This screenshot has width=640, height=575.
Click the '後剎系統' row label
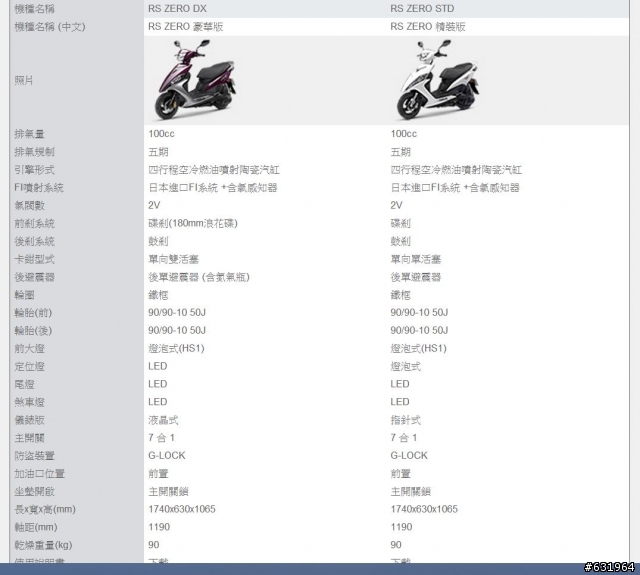pos(34,241)
